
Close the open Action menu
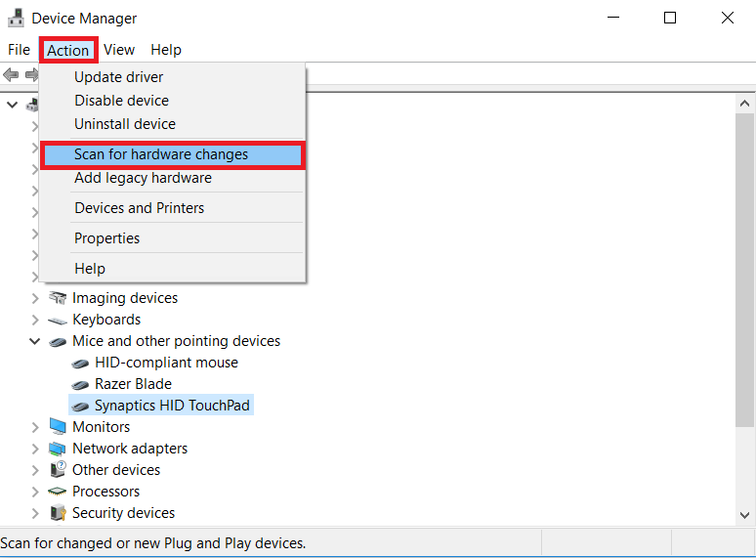click(x=68, y=50)
